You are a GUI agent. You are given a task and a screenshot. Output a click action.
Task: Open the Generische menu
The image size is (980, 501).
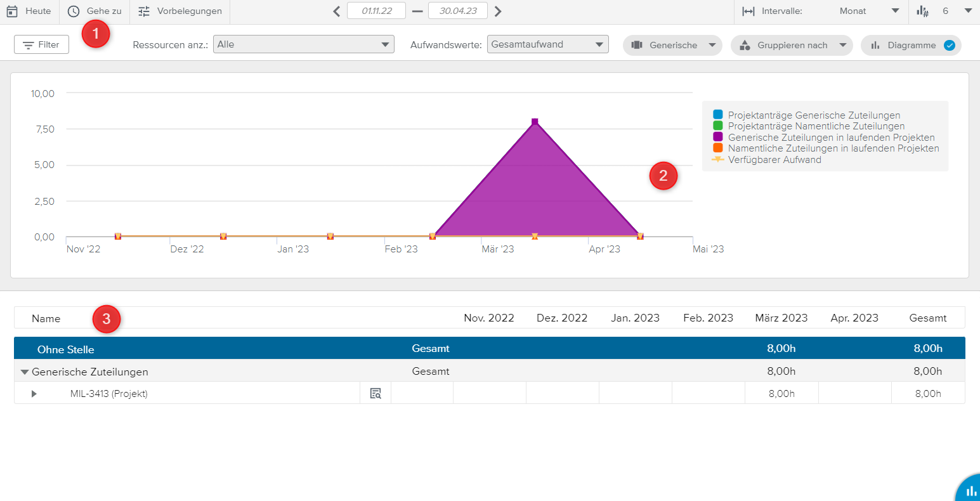(672, 45)
